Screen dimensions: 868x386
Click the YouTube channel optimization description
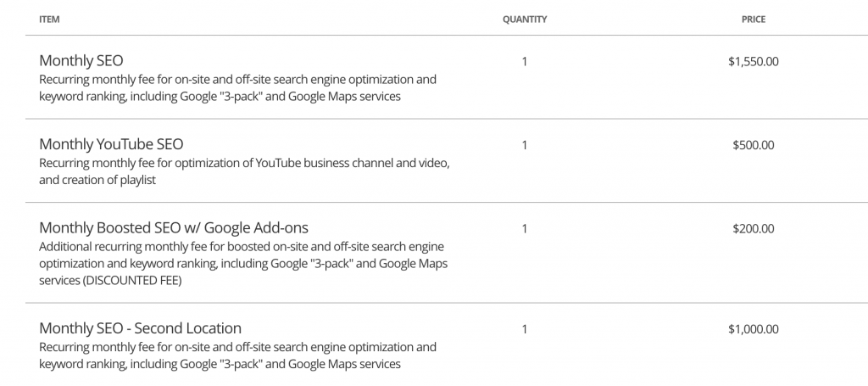(x=244, y=171)
